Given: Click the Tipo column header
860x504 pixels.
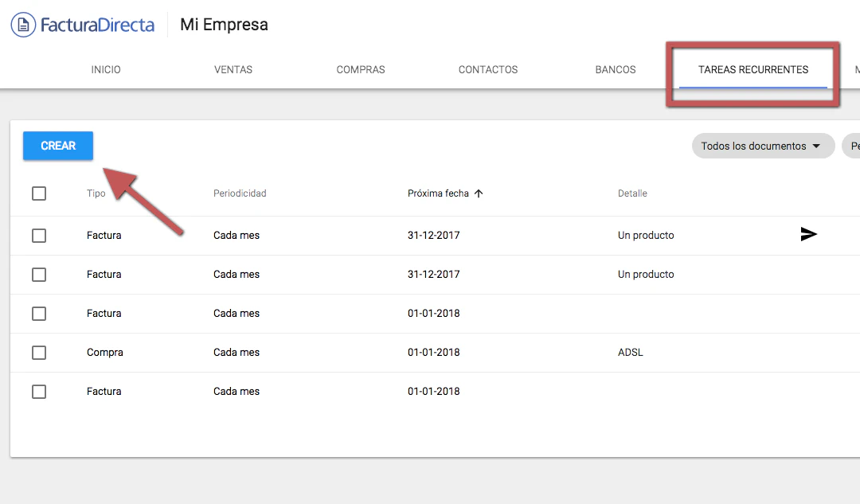Looking at the screenshot, I should (x=96, y=193).
